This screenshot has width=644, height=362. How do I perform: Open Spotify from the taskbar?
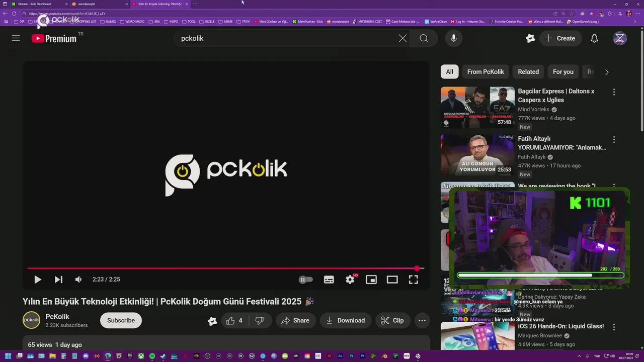point(152,356)
